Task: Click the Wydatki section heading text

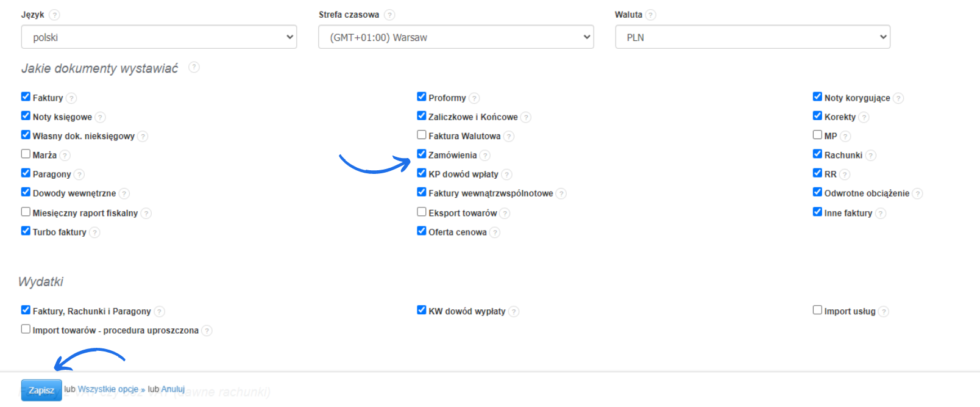Action: click(41, 282)
